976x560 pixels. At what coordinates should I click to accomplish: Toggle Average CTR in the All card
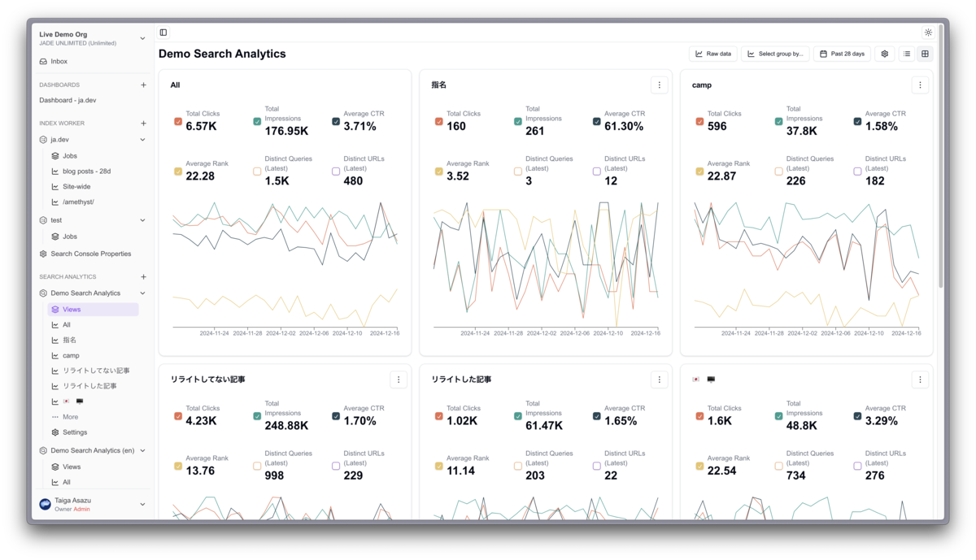336,122
